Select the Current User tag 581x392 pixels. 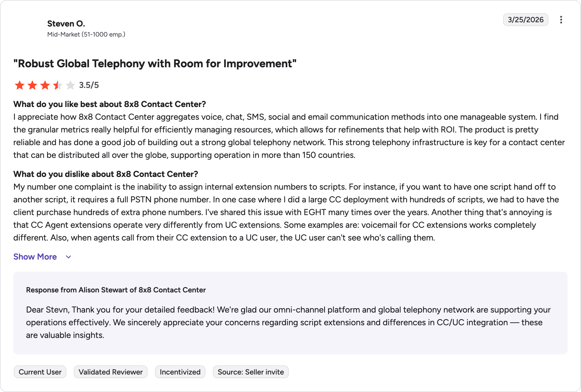(40, 372)
